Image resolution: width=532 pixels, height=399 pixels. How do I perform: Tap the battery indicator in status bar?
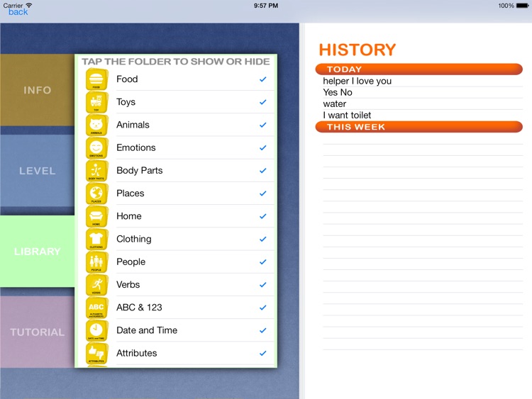click(x=522, y=6)
